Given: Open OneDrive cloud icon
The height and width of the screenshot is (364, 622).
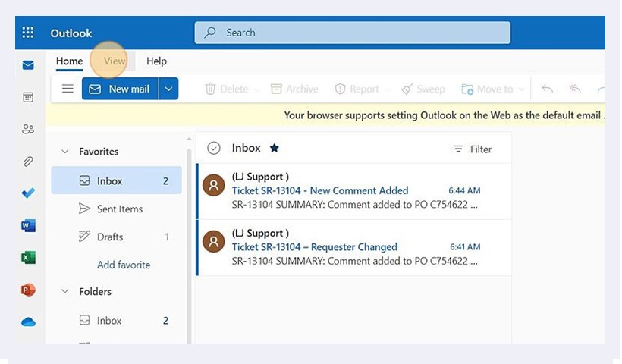Looking at the screenshot, I should pyautogui.click(x=28, y=322).
